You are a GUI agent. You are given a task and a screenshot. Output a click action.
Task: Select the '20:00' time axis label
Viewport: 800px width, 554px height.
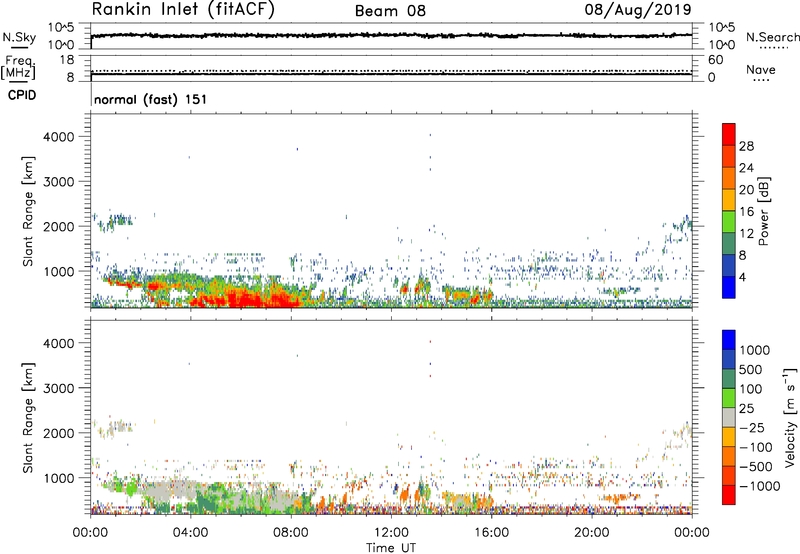[591, 533]
